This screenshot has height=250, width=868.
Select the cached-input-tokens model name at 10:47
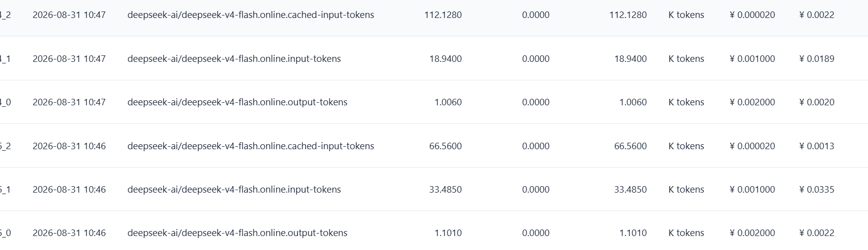[250, 15]
